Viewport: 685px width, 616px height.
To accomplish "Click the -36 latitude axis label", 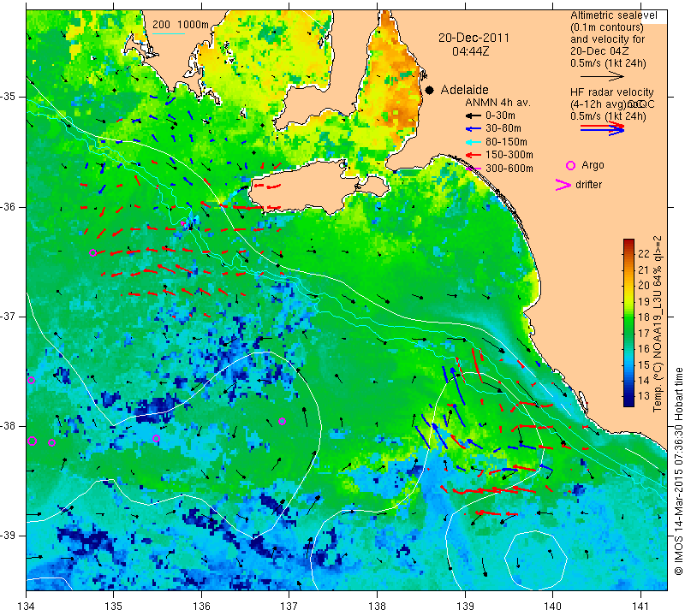I will tap(8, 207).
